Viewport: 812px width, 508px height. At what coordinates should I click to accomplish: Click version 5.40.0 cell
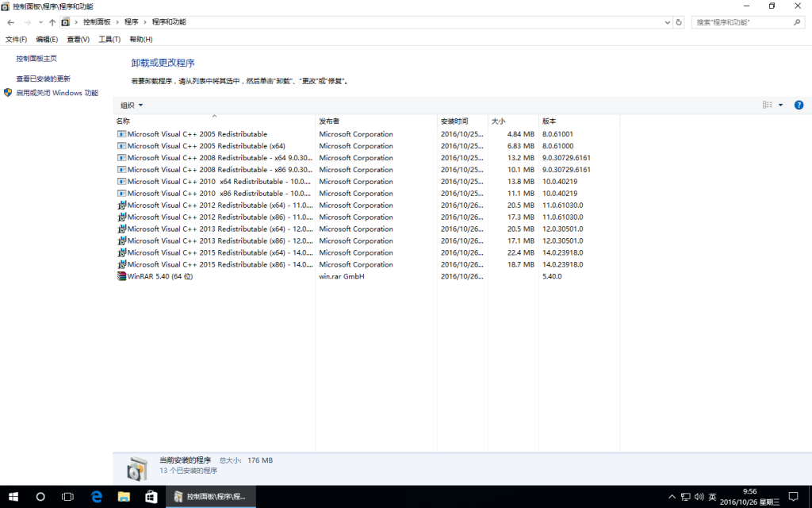click(552, 277)
